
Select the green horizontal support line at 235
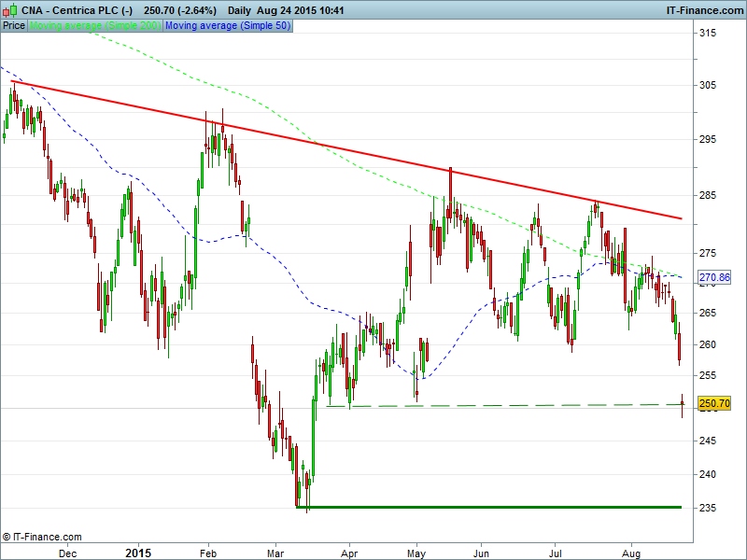coord(495,507)
